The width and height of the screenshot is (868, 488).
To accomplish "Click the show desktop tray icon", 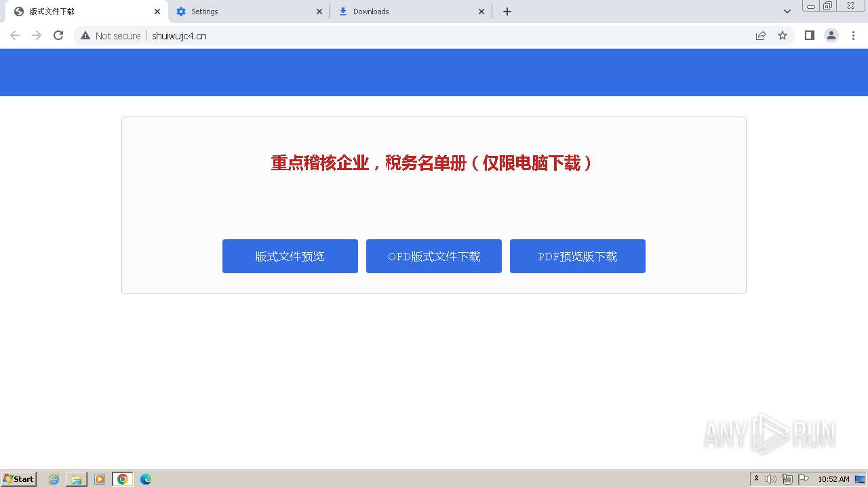I will (860, 479).
